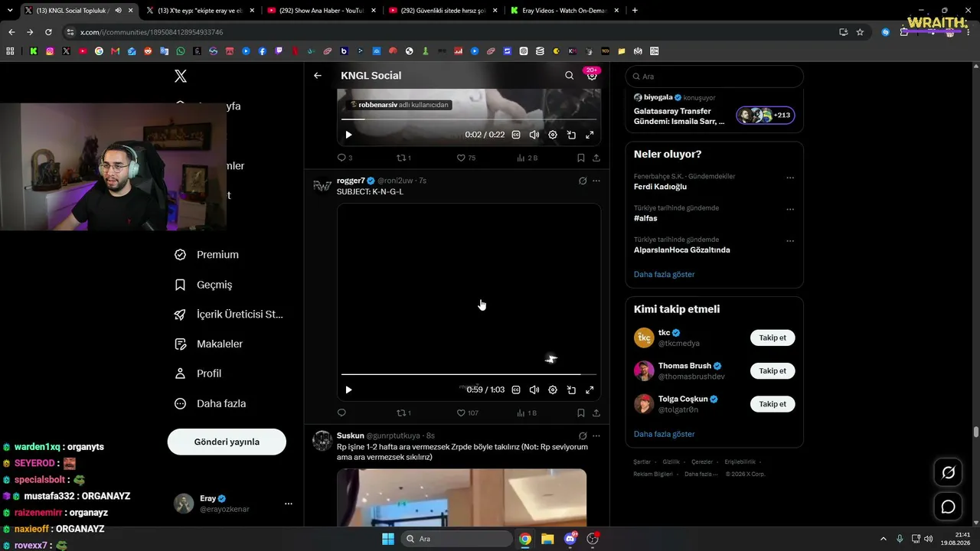Go to Geçmiş in the sidebar

pyautogui.click(x=204, y=285)
